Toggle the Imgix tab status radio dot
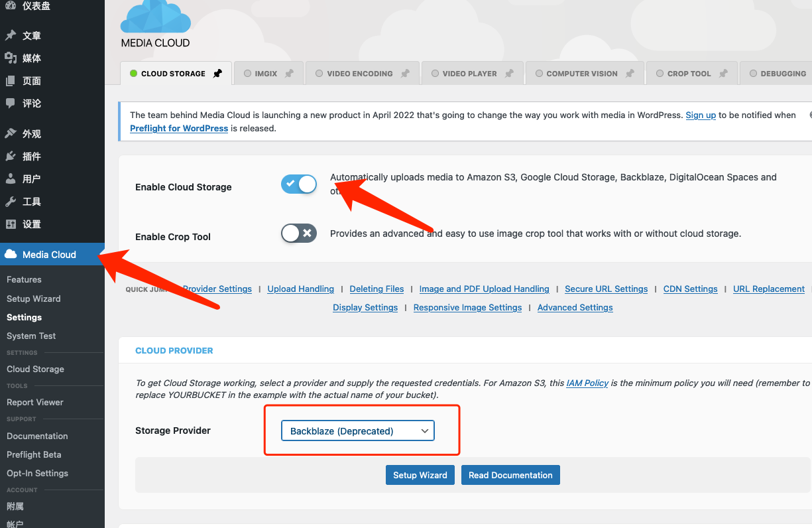Screen dimensions: 812x528 (x=247, y=74)
